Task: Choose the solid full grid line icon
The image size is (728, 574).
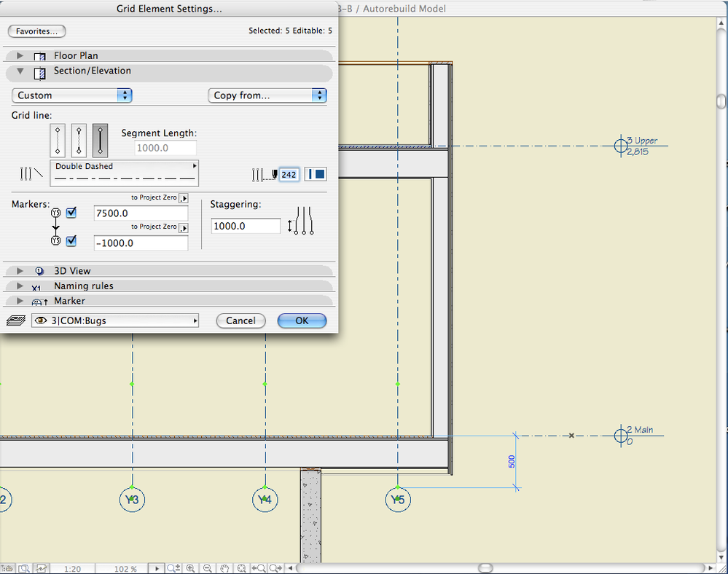Action: (x=101, y=140)
